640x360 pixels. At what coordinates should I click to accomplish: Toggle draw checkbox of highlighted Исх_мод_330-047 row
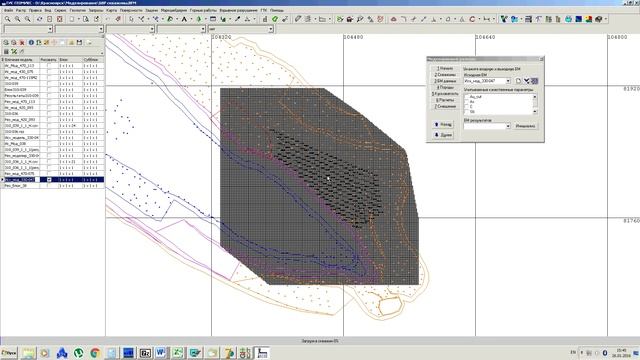[49, 180]
